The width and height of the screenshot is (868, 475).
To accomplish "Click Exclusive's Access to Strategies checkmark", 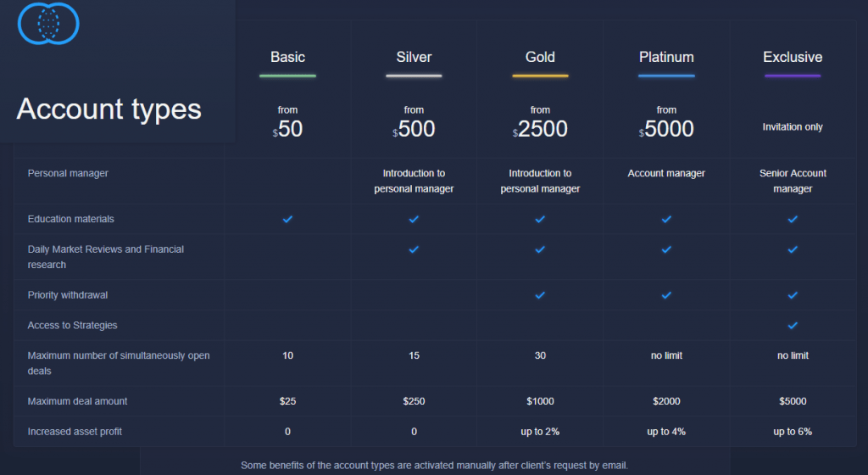I will [x=793, y=325].
